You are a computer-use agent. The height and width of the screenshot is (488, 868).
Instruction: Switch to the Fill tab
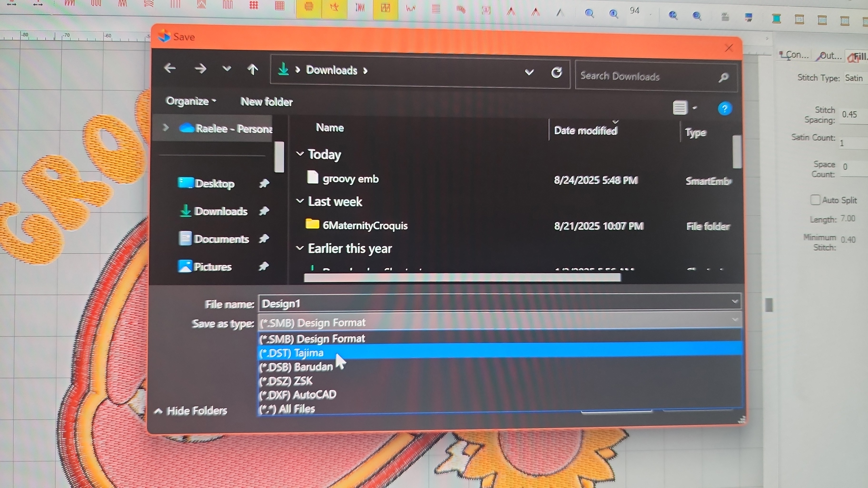pos(858,56)
